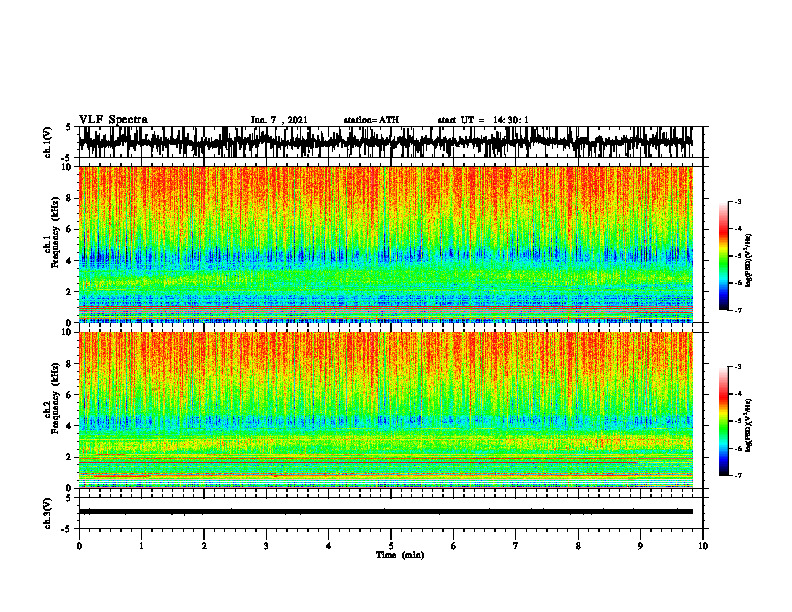Click the time axis tick label 2
Viewport: 792px width, 612px height.
coord(204,546)
